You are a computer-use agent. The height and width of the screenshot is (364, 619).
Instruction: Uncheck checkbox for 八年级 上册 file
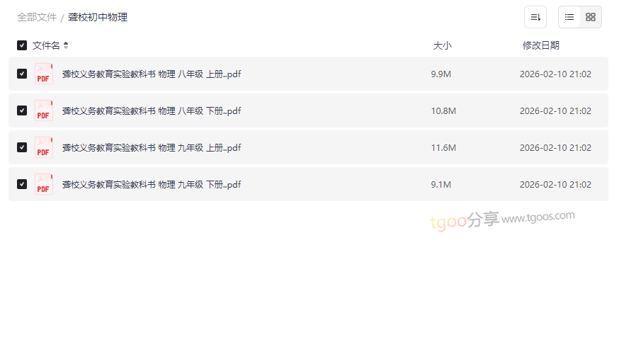(x=22, y=74)
